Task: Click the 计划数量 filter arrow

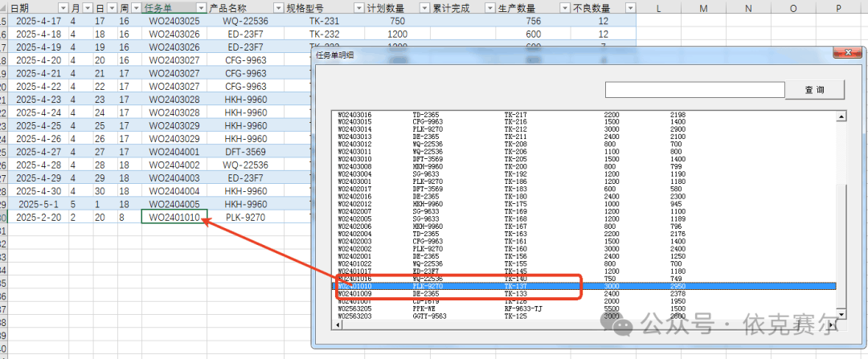Action: (x=423, y=7)
